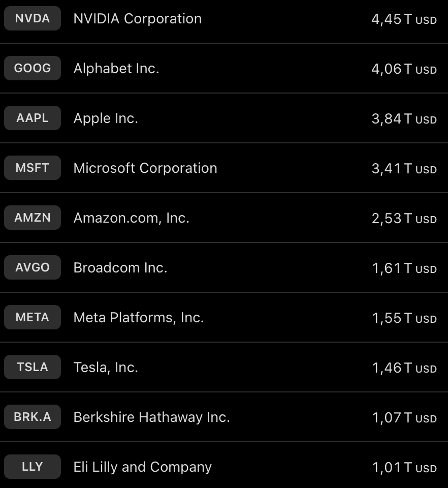Click Alphabet Inc. company name

(x=116, y=69)
